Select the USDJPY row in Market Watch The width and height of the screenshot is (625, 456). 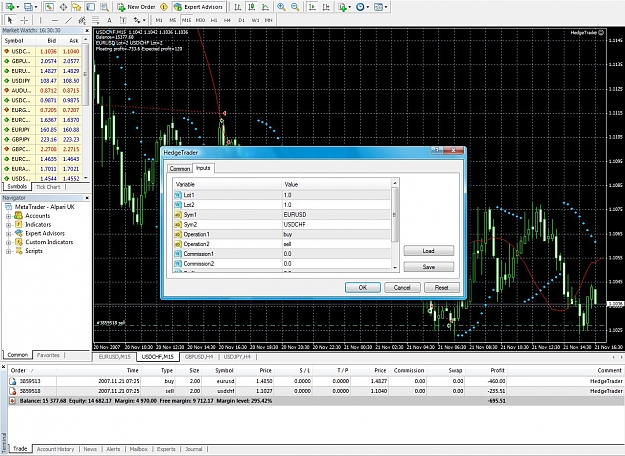pyautogui.click(x=42, y=81)
